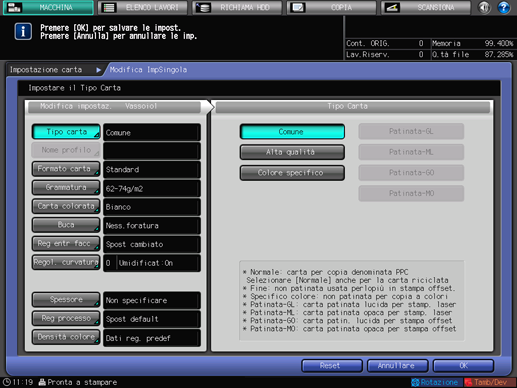
Task: Click the Q.tà file 87.285% readout
Action: point(473,54)
